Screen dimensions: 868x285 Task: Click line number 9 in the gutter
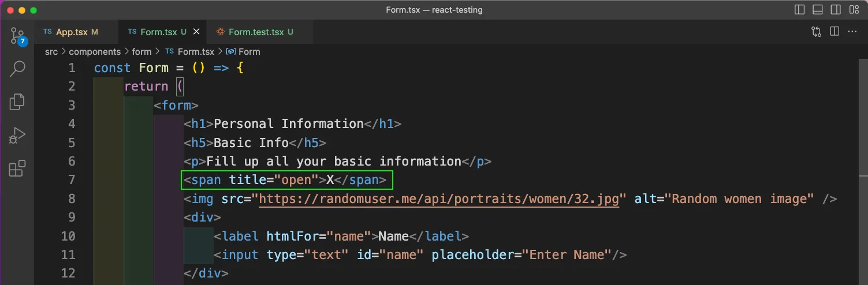(x=72, y=217)
